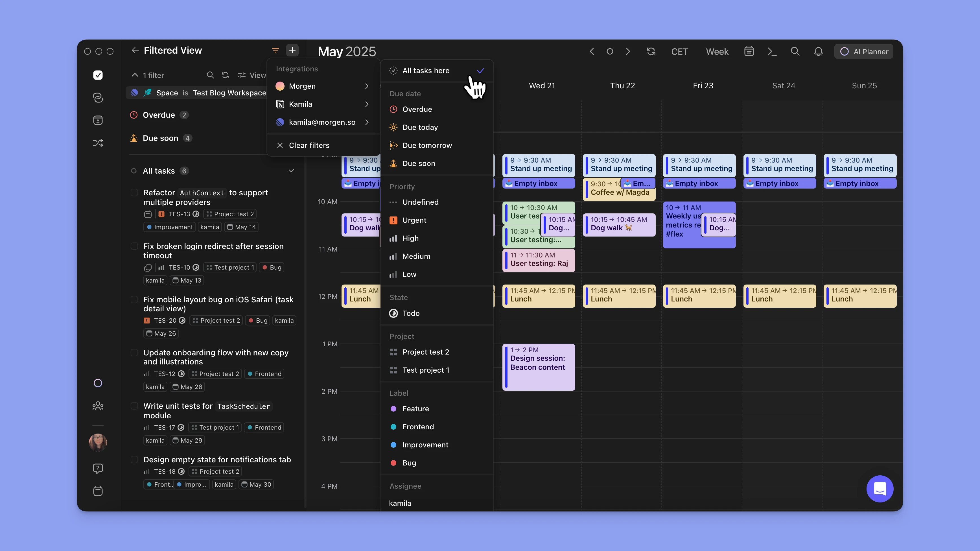This screenshot has height=551, width=980.
Task: Check off the Refactor AuthContext task
Action: click(x=134, y=193)
